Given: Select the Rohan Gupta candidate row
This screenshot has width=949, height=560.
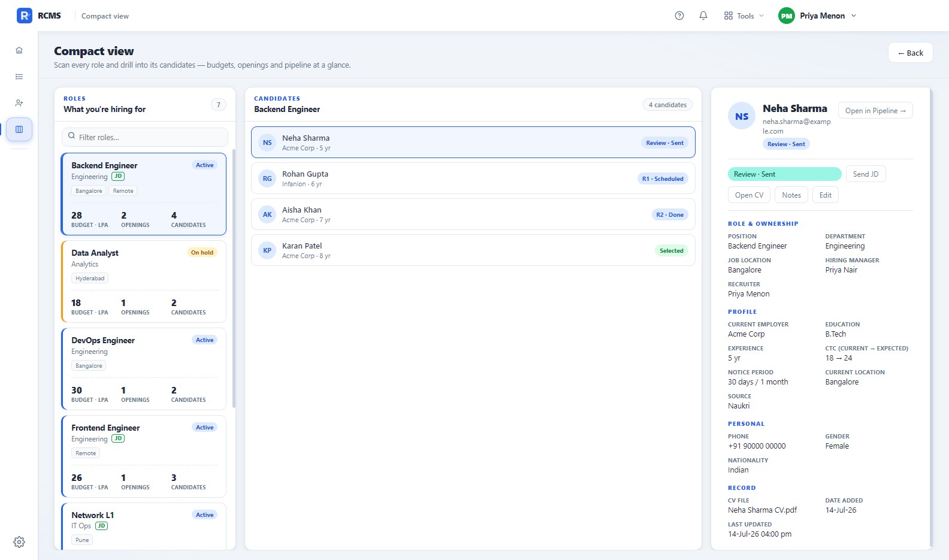Looking at the screenshot, I should coord(473,178).
